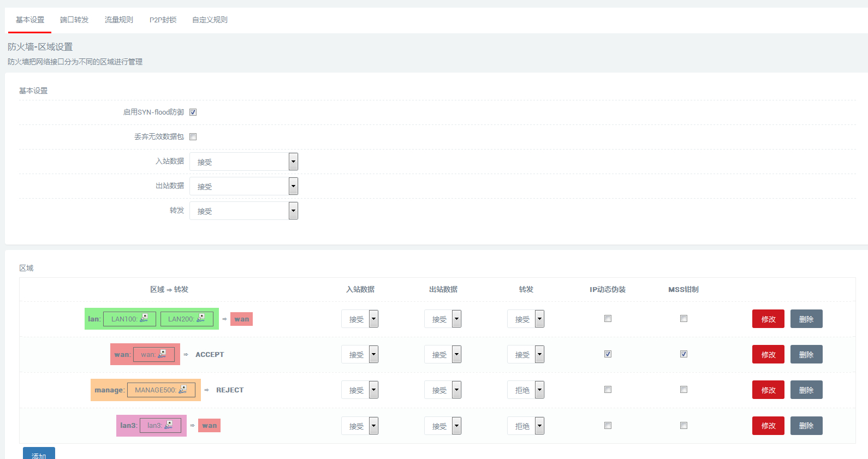
Task: Enable MSS钳制 for the manage zone
Action: (x=683, y=389)
